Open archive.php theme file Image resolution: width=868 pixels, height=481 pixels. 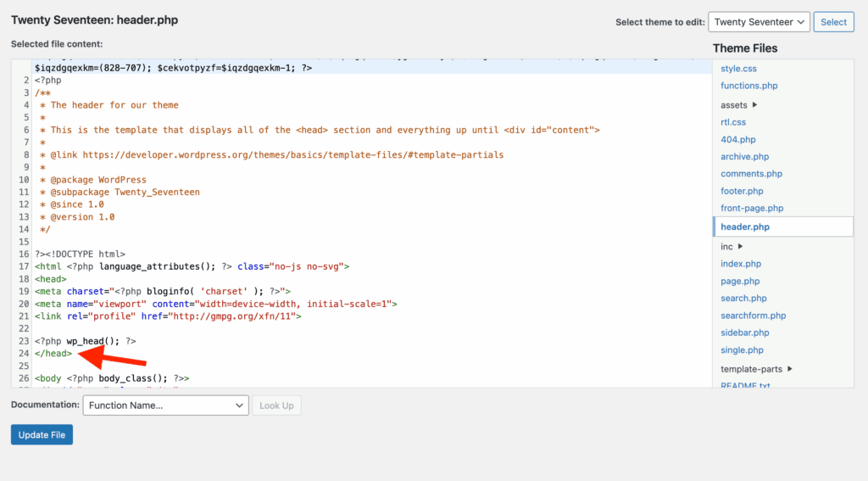click(x=744, y=157)
